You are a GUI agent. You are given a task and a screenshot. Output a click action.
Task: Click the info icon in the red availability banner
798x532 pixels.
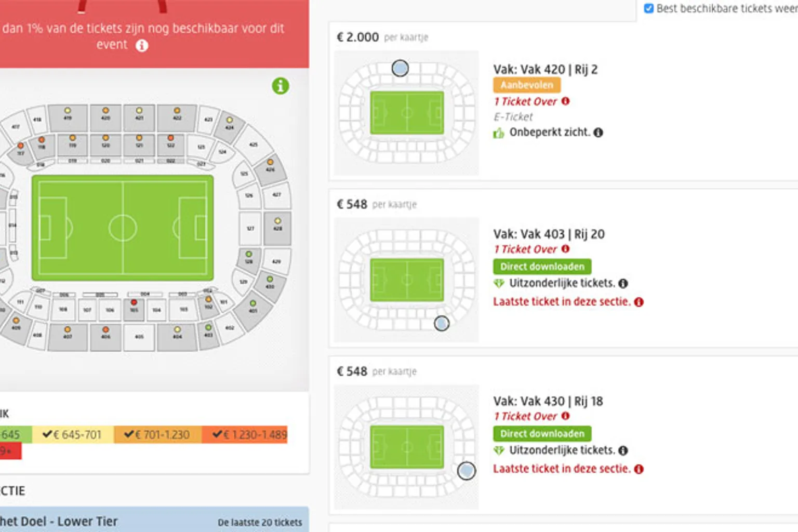pos(142,46)
